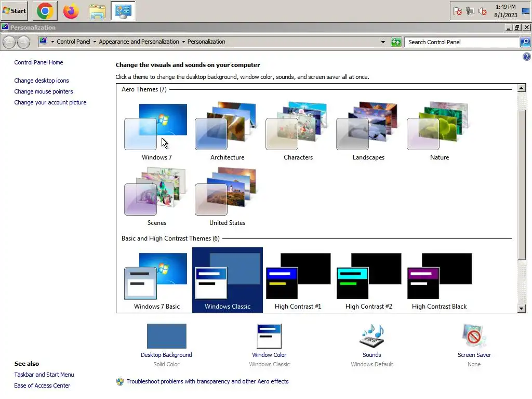Click the Aero troubleshoot shield icon
Image resolution: width=532 pixels, height=399 pixels.
click(120, 382)
